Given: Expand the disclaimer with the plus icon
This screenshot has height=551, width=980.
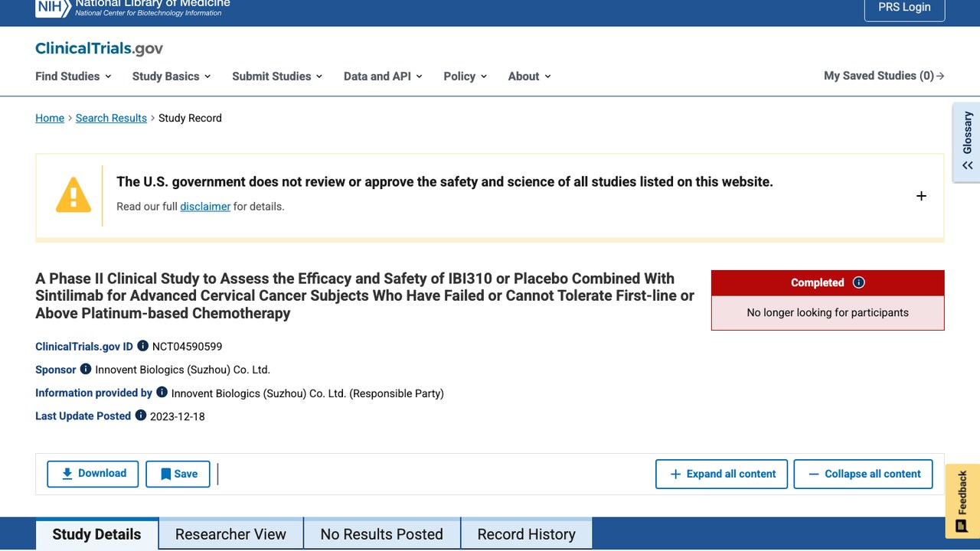Looking at the screenshot, I should coord(921,196).
